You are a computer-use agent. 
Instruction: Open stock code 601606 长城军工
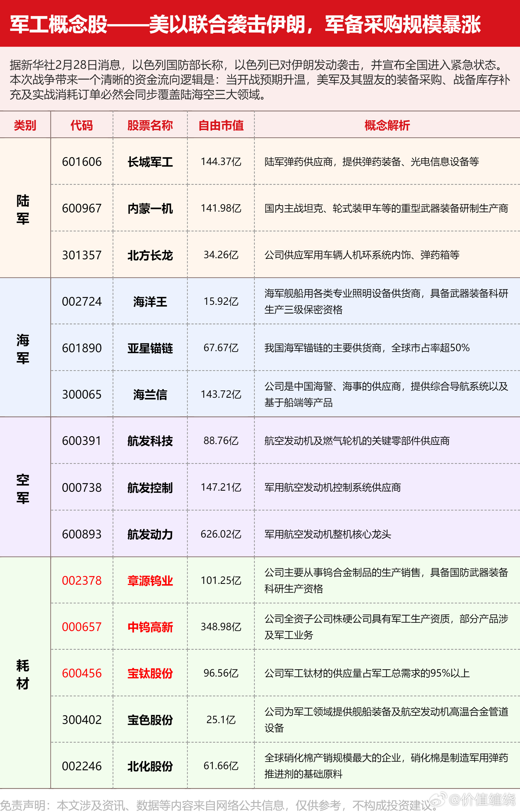(82, 161)
